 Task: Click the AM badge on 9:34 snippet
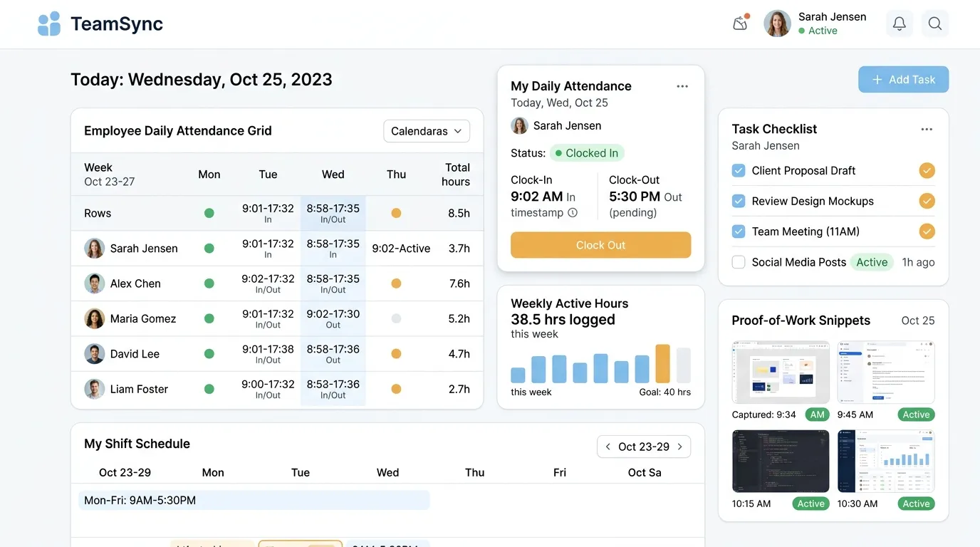(x=817, y=415)
